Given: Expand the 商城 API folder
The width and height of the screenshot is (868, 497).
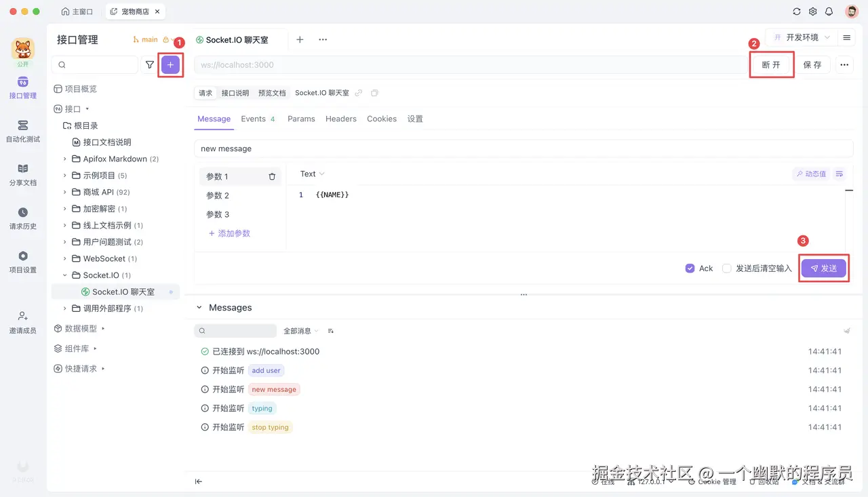Looking at the screenshot, I should [x=65, y=192].
